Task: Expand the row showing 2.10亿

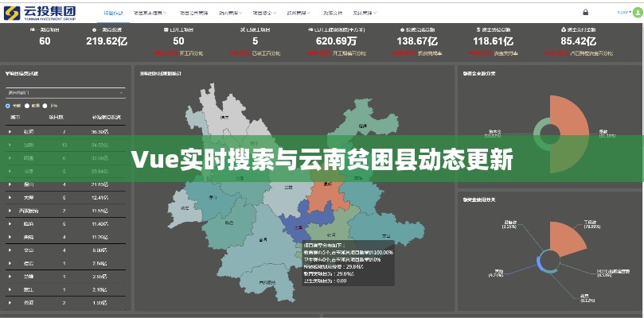Action: click(10, 289)
